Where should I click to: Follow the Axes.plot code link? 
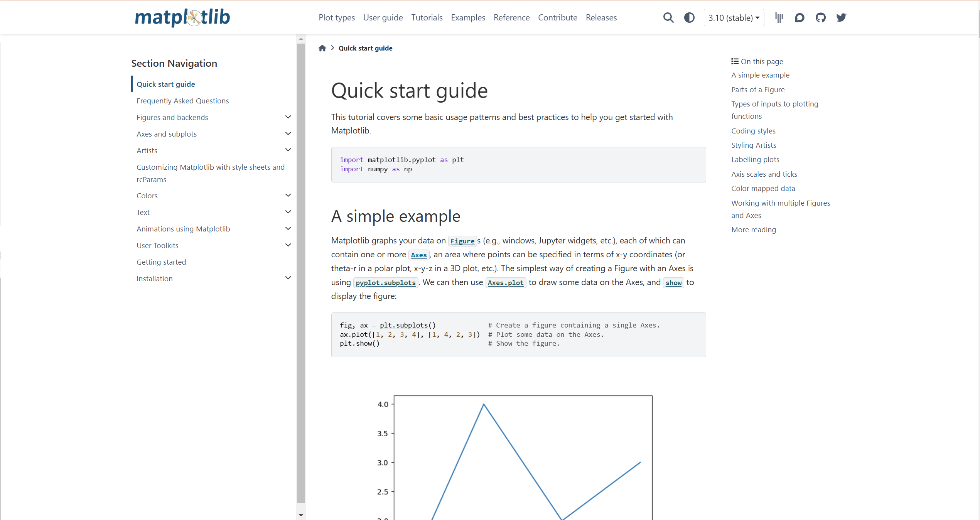(506, 283)
